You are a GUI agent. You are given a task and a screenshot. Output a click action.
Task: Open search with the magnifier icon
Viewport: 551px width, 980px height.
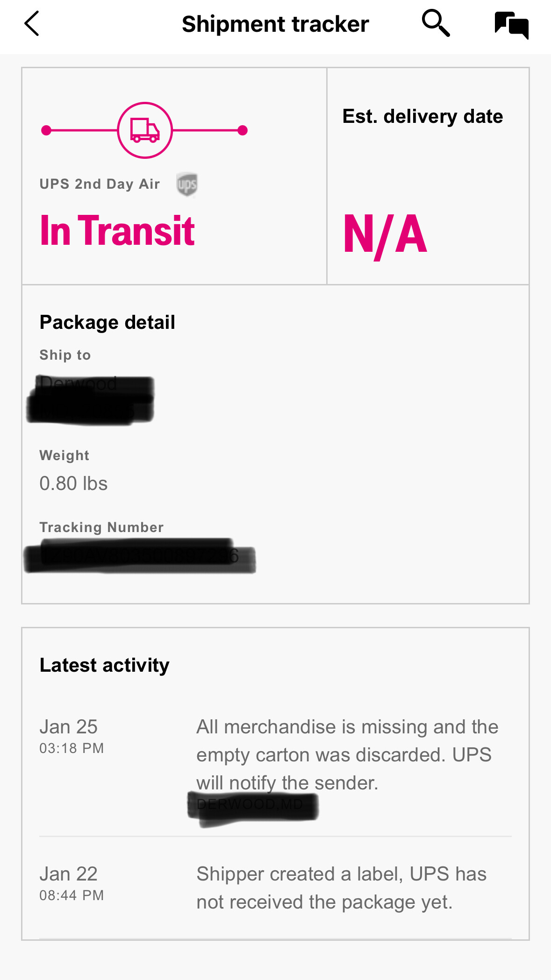point(436,23)
